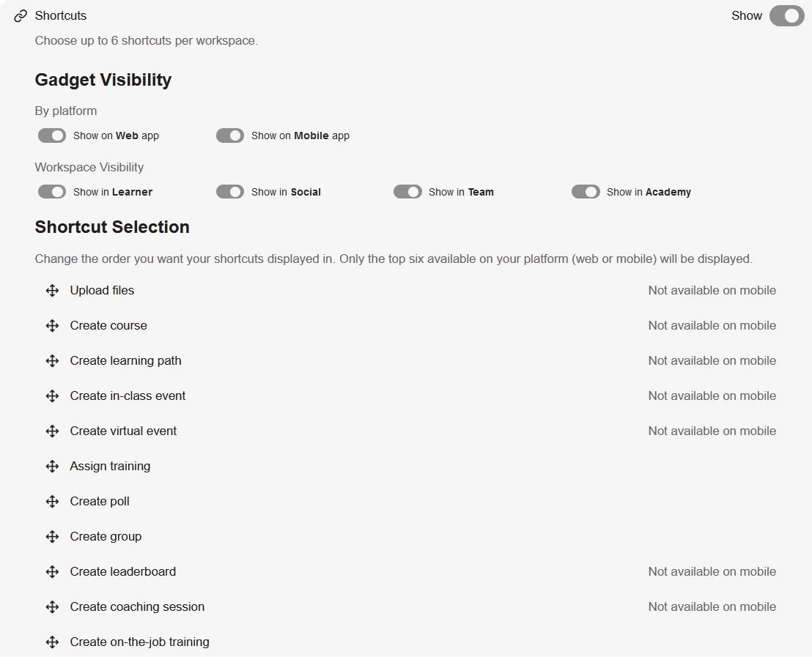The width and height of the screenshot is (812, 657).
Task: Click the move handle for Create group
Action: (x=52, y=537)
